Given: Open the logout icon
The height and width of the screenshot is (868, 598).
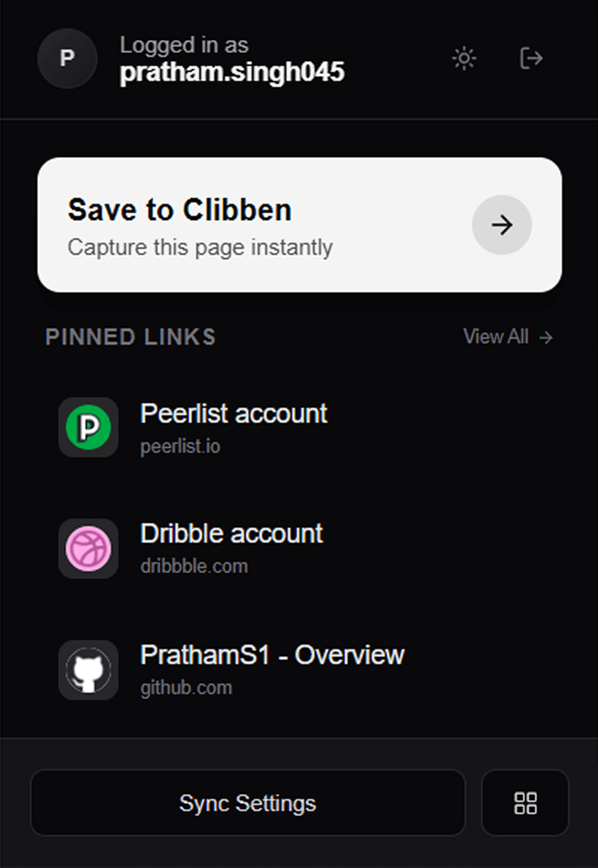Looking at the screenshot, I should (x=531, y=58).
